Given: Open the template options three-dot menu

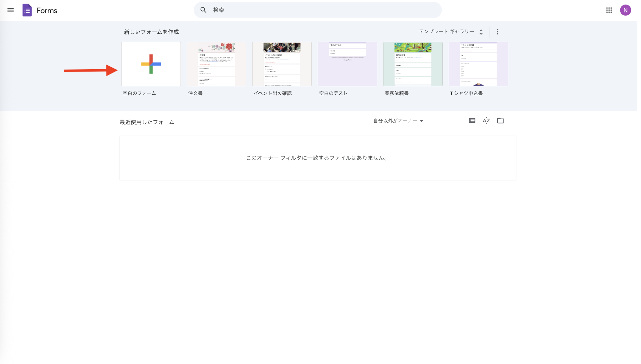Looking at the screenshot, I should pos(497,32).
